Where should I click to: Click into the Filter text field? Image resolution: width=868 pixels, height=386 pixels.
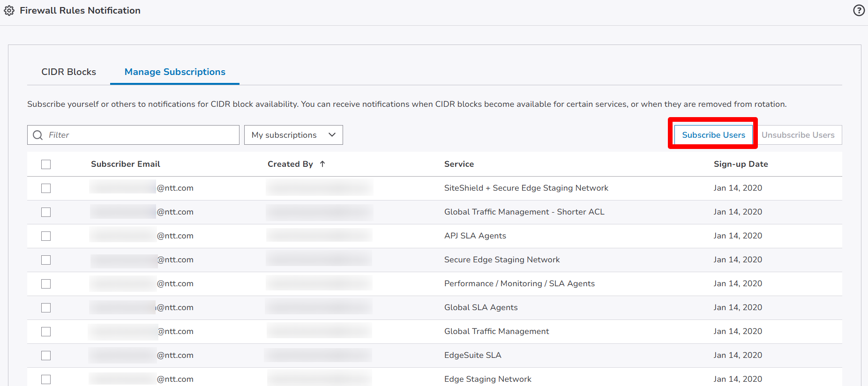pyautogui.click(x=141, y=135)
